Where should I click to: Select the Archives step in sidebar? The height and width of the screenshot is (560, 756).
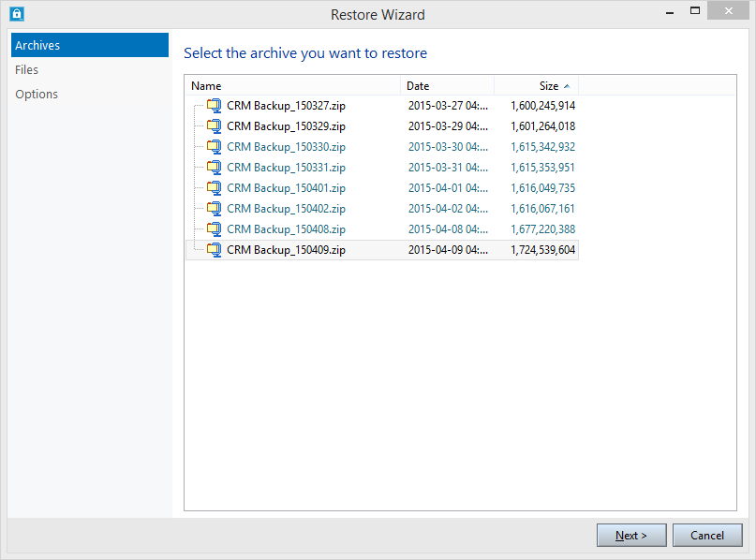(90, 45)
